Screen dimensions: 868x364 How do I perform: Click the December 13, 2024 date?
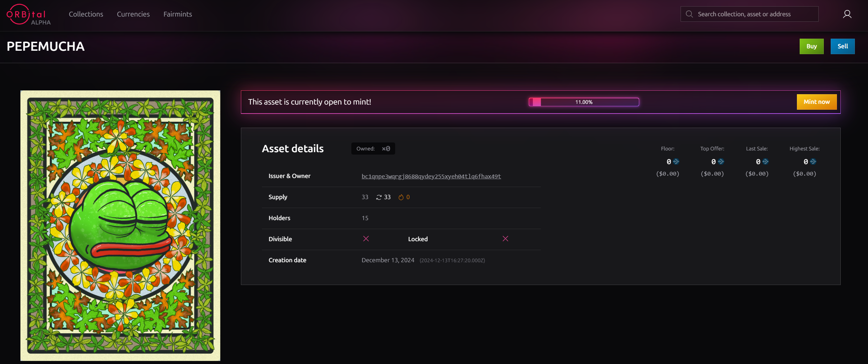pyautogui.click(x=388, y=260)
